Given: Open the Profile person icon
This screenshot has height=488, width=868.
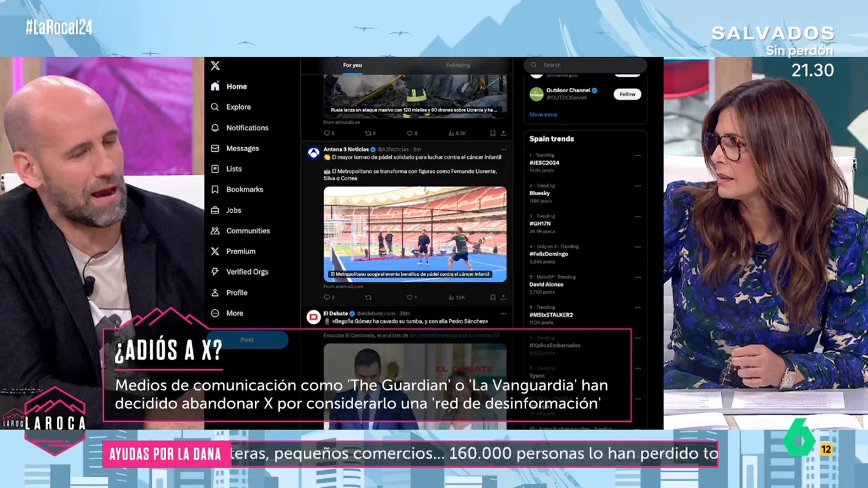Looking at the screenshot, I should point(215,293).
